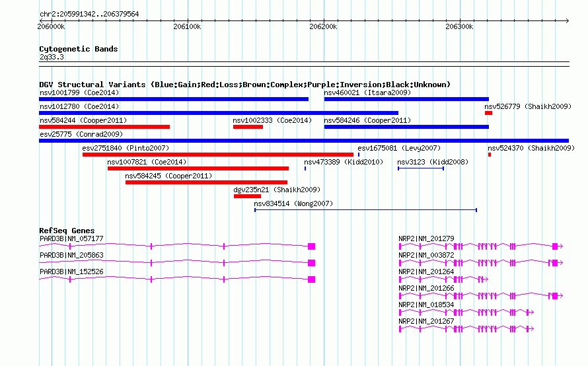Open the NRP2|NM_201264 transcript label
This screenshot has height=366, width=588.
[x=426, y=272]
